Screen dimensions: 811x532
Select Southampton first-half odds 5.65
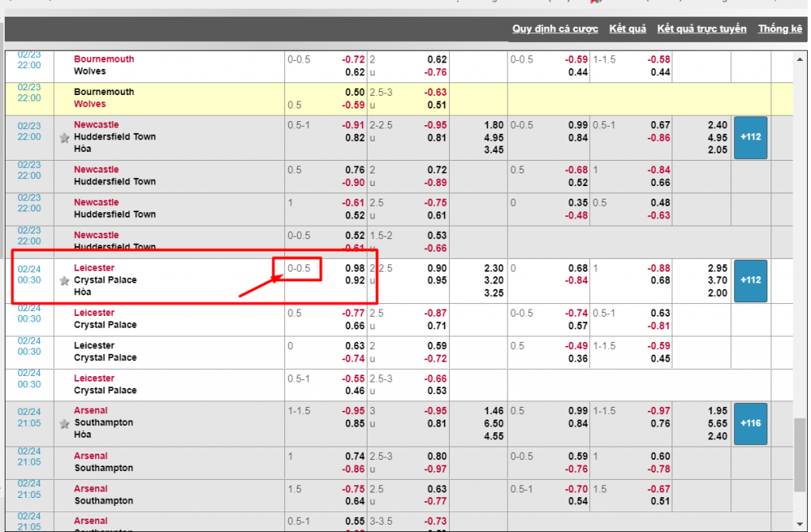pyautogui.click(x=718, y=424)
